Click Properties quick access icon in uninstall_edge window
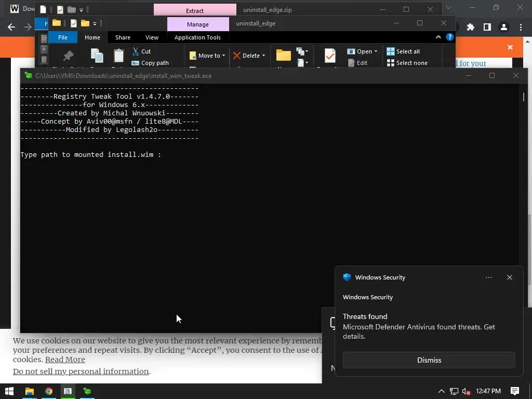 74,23
